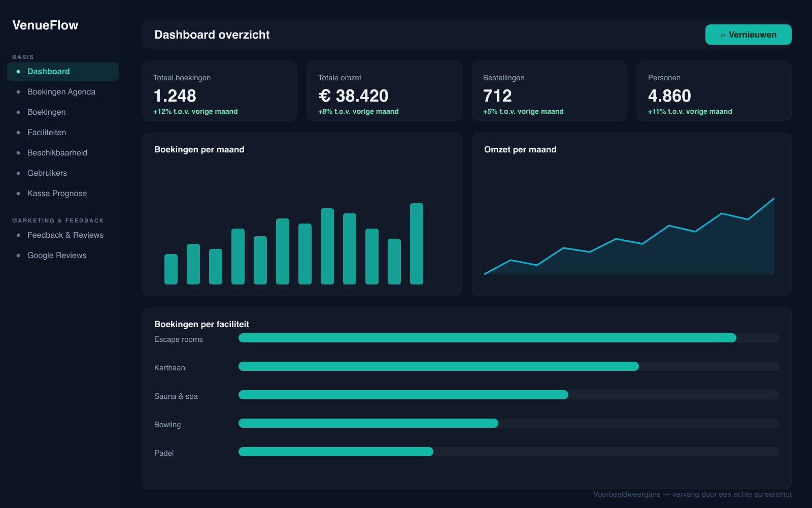Click the Bowling progress bar
This screenshot has width=812, height=508.
[x=509, y=423]
